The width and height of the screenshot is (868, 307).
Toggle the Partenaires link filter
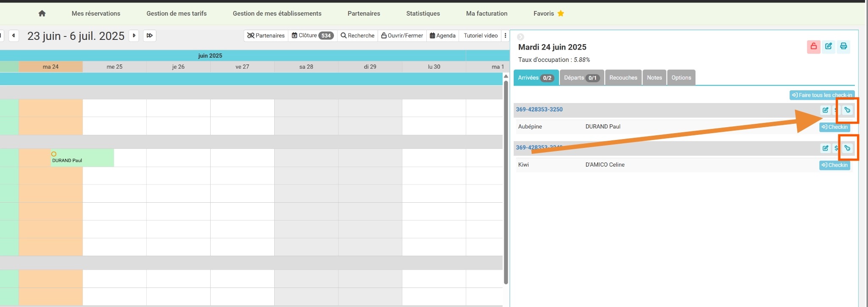(266, 36)
